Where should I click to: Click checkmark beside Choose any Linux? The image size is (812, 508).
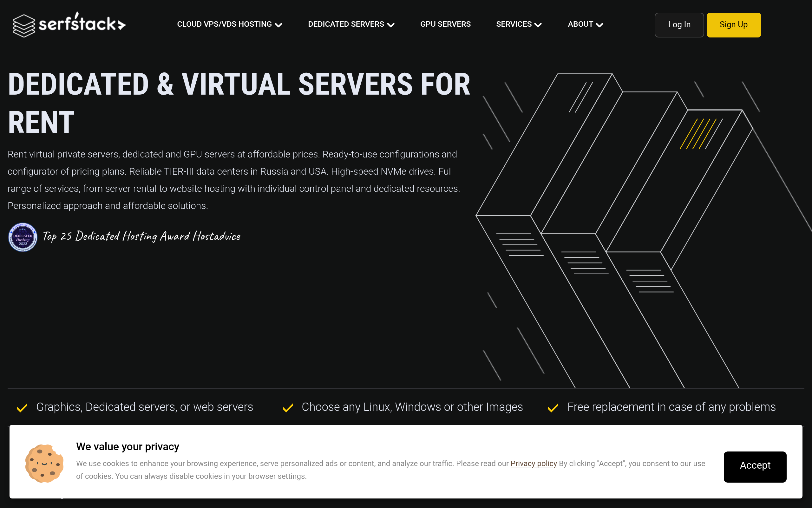tap(288, 408)
